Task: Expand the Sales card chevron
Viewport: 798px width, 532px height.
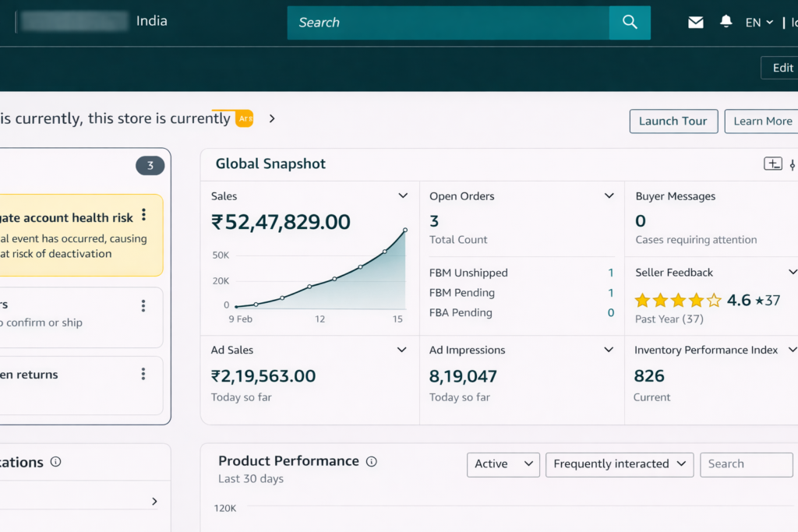Action: [x=403, y=196]
